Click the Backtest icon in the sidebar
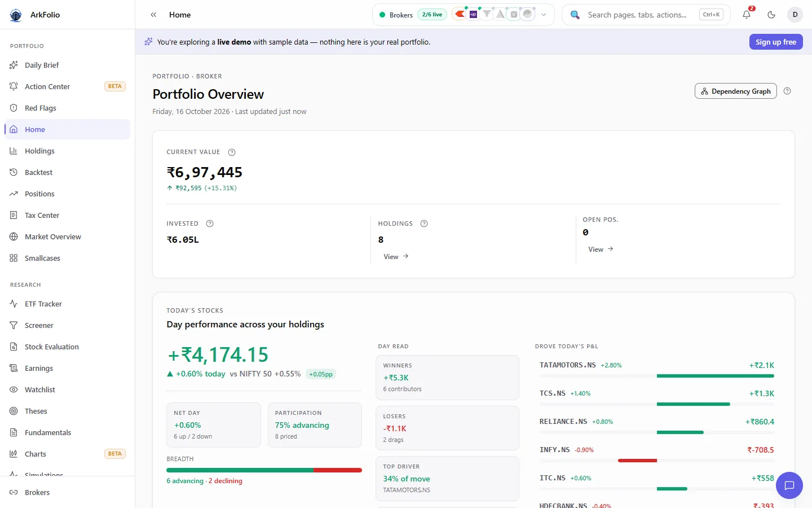The height and width of the screenshot is (508, 812). pos(14,172)
